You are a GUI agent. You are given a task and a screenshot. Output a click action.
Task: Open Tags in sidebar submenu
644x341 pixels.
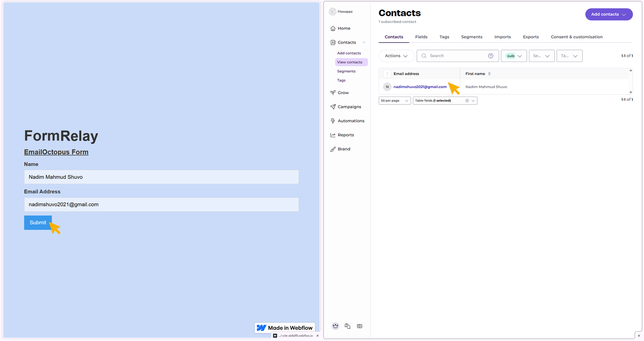(x=341, y=80)
